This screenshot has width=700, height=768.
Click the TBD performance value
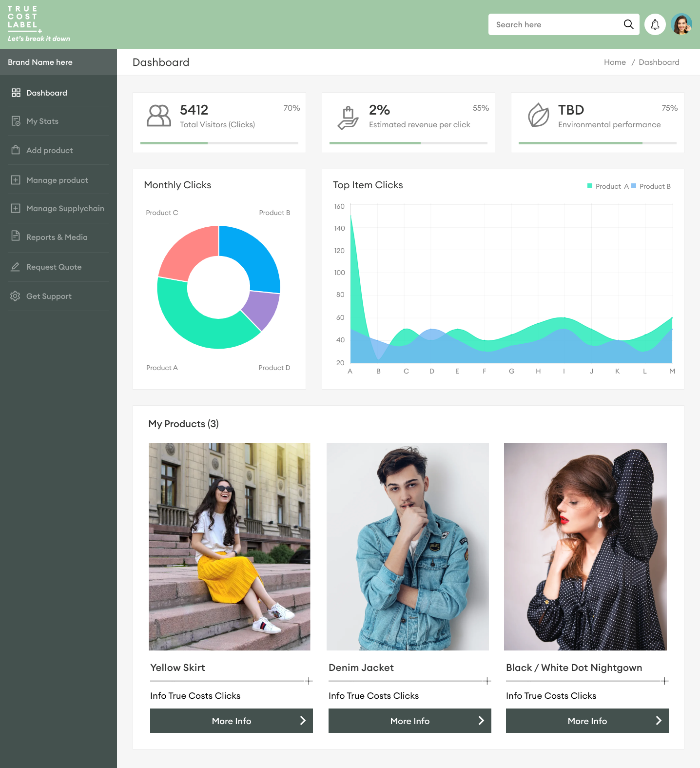(571, 110)
